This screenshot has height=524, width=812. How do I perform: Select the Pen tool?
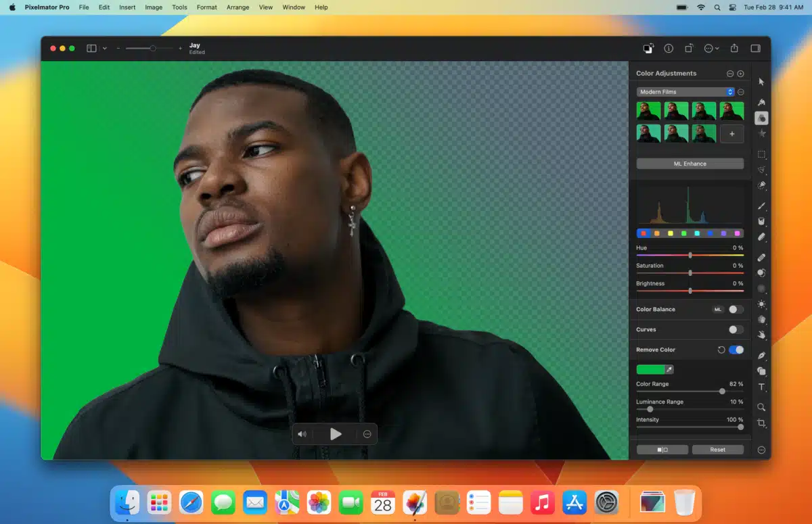761,356
